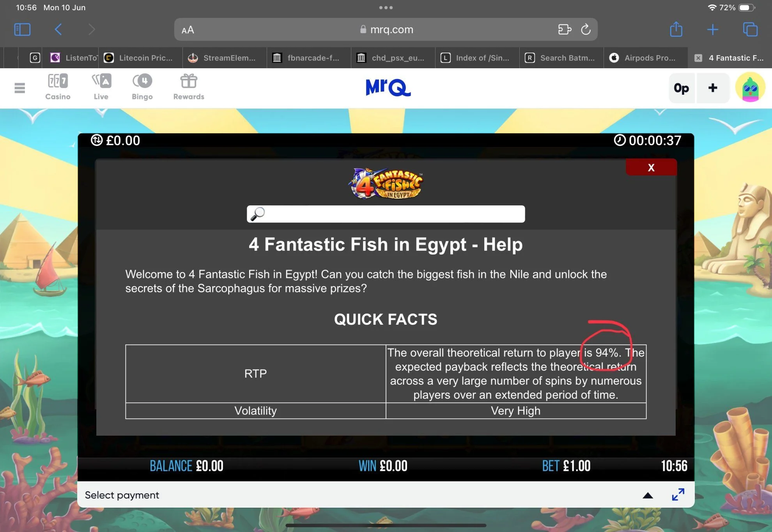Open the Bingo section
This screenshot has height=532, width=772.
pos(142,87)
